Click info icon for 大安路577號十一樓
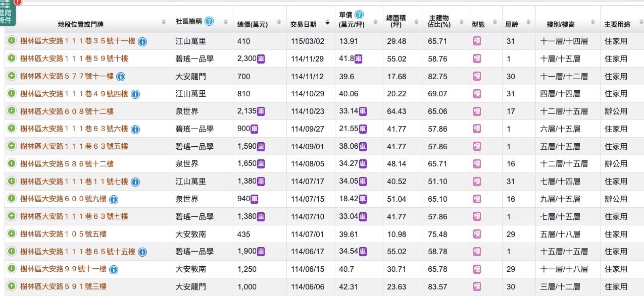The height and width of the screenshot is (296, 644). coord(121,77)
